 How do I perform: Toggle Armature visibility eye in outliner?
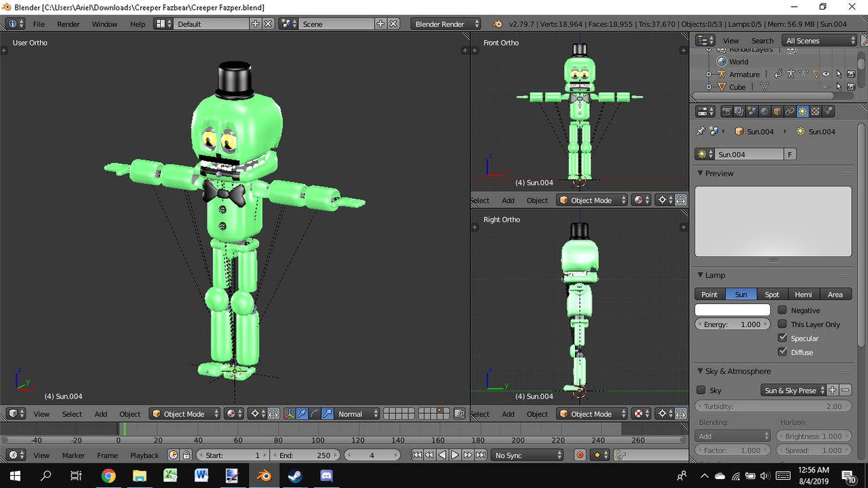pyautogui.click(x=826, y=74)
